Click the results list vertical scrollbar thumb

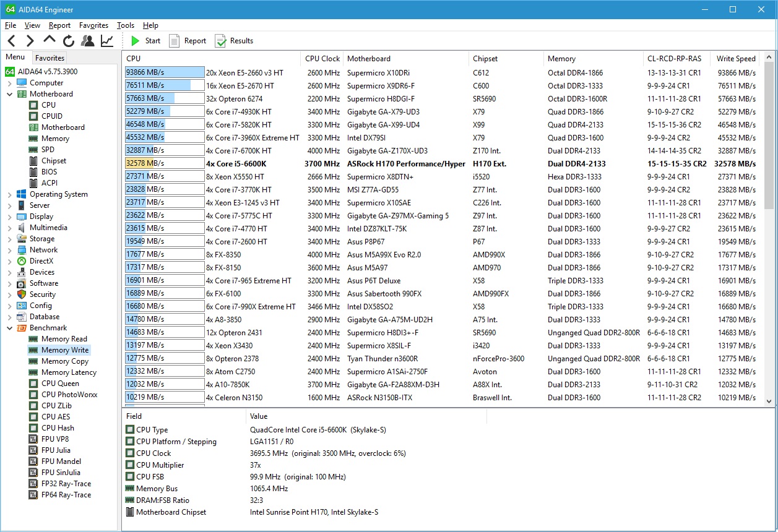(769, 135)
